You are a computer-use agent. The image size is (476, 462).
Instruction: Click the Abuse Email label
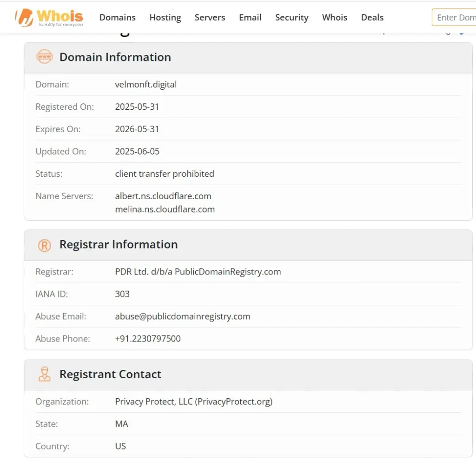tap(61, 316)
